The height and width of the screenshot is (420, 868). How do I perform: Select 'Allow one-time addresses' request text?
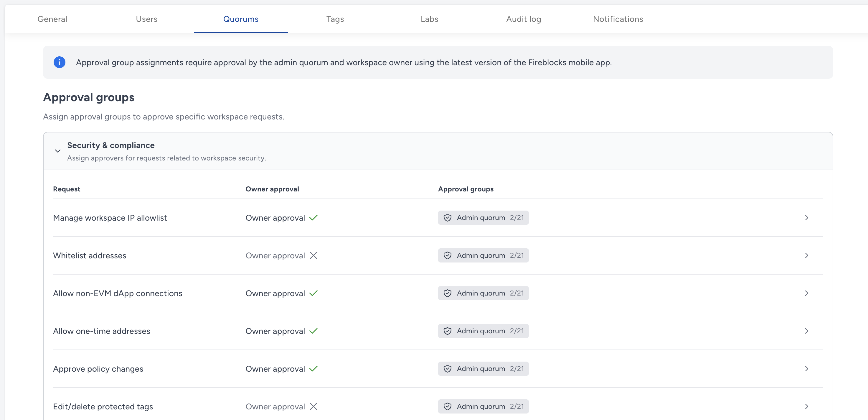(x=101, y=331)
